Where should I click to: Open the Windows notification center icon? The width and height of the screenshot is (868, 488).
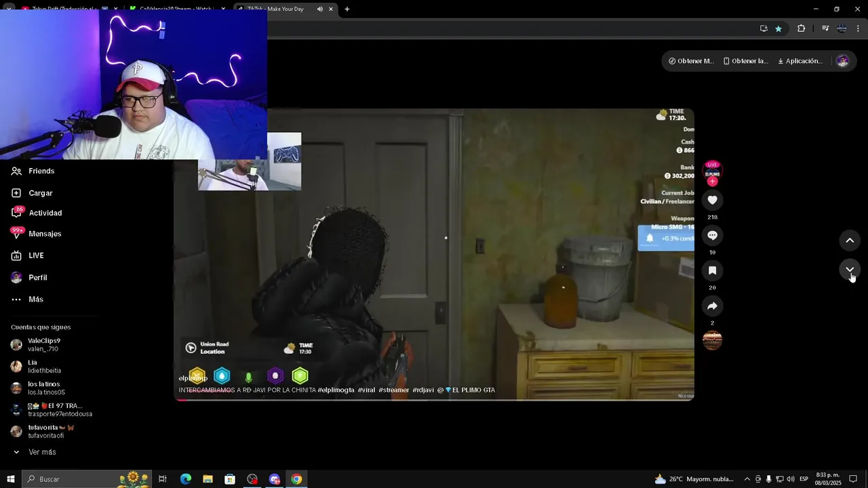853,479
